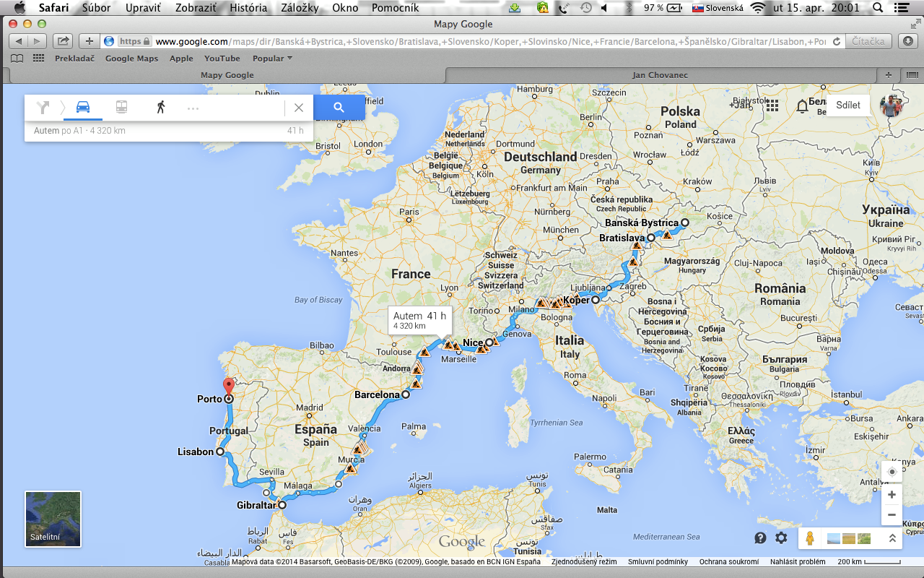Viewport: 924px width, 578px height.
Task: Click the directions fork arrow icon
Action: coord(43,108)
